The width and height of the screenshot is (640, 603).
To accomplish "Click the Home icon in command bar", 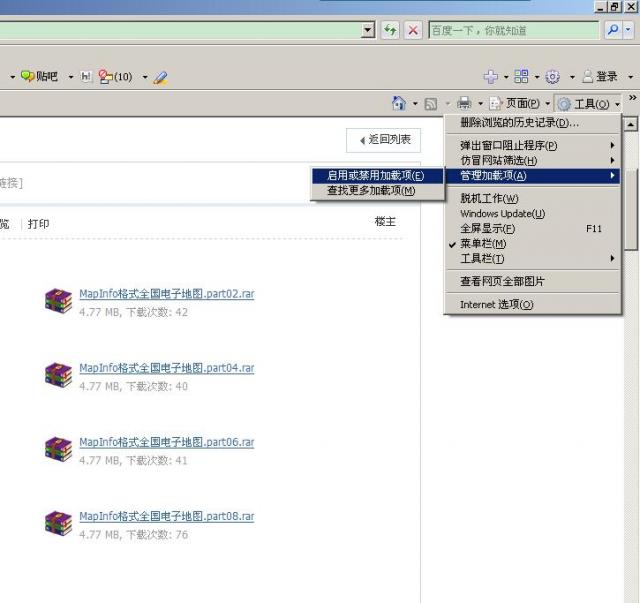I will coord(399,104).
